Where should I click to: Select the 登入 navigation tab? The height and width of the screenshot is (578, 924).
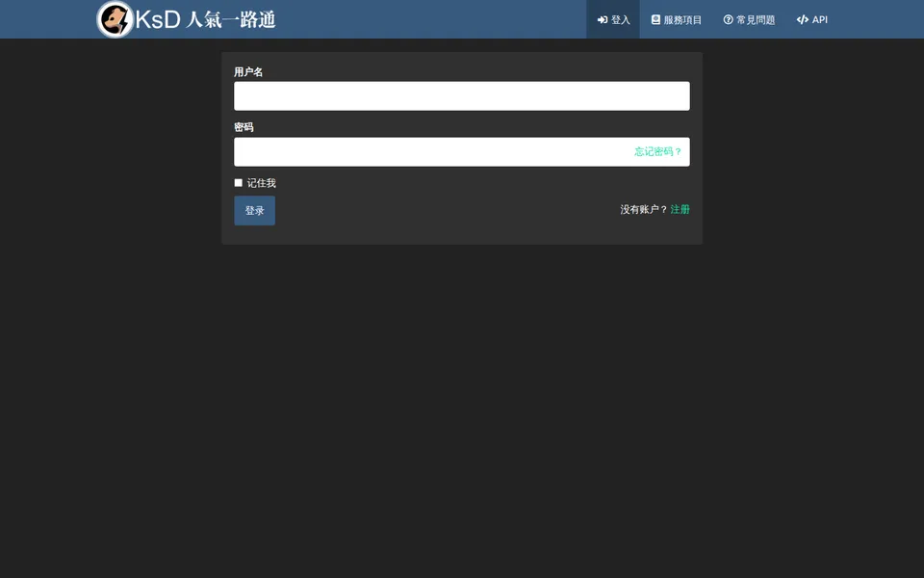pyautogui.click(x=613, y=19)
